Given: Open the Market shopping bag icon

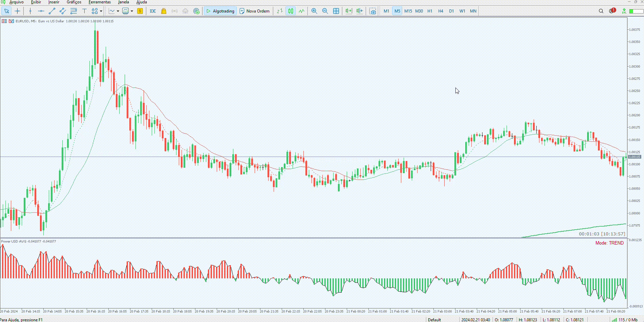Looking at the screenshot, I should [164, 11].
